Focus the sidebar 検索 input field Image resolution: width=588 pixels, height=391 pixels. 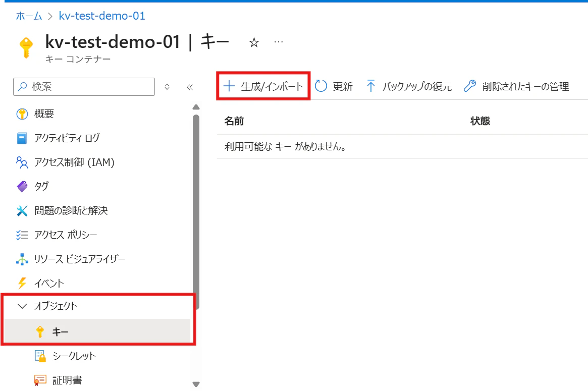(x=84, y=87)
